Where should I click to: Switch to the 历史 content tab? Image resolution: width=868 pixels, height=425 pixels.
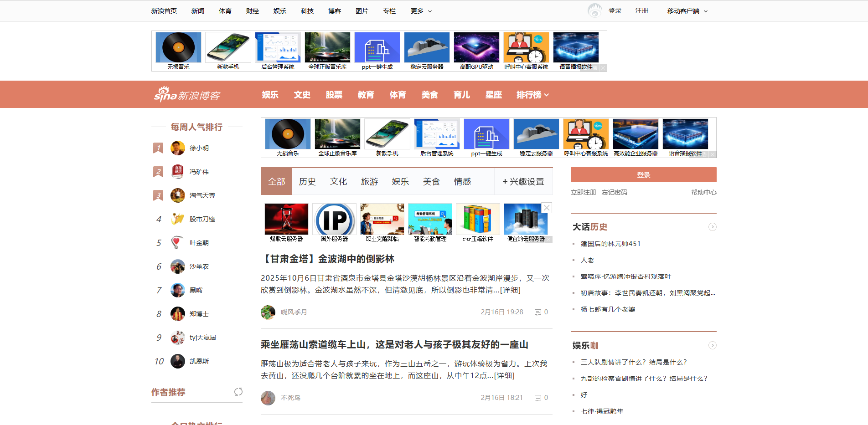point(308,181)
